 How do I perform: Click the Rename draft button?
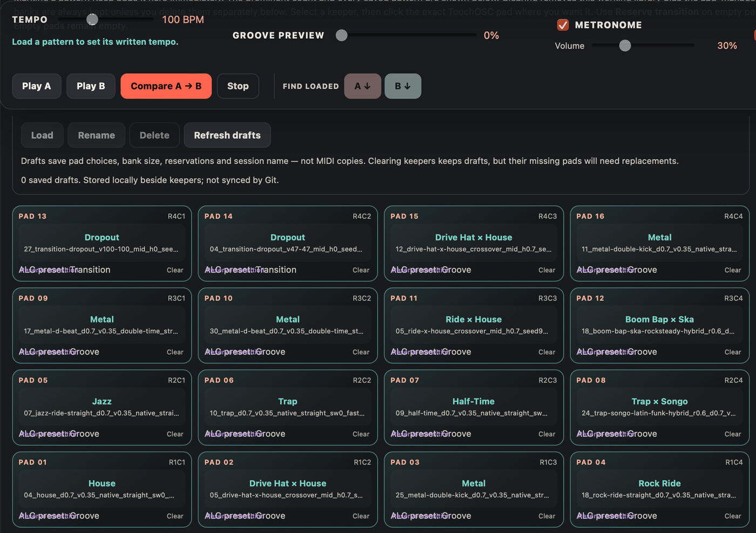pos(96,135)
